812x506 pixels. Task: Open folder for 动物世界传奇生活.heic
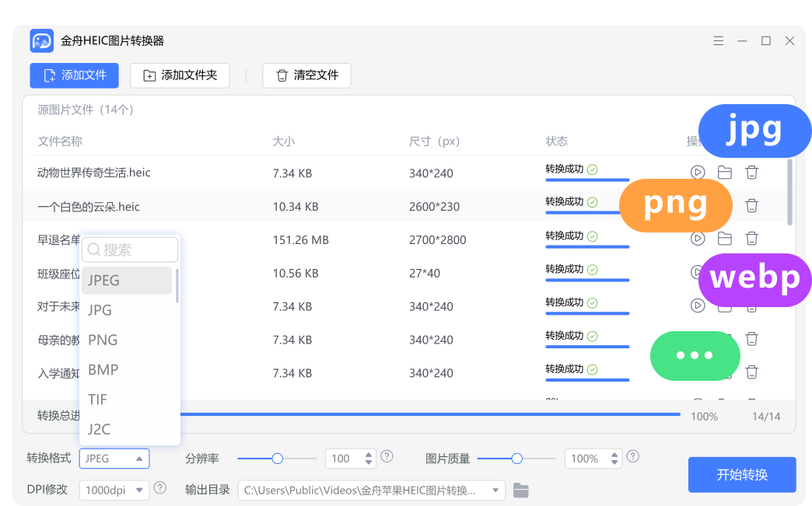[725, 173]
